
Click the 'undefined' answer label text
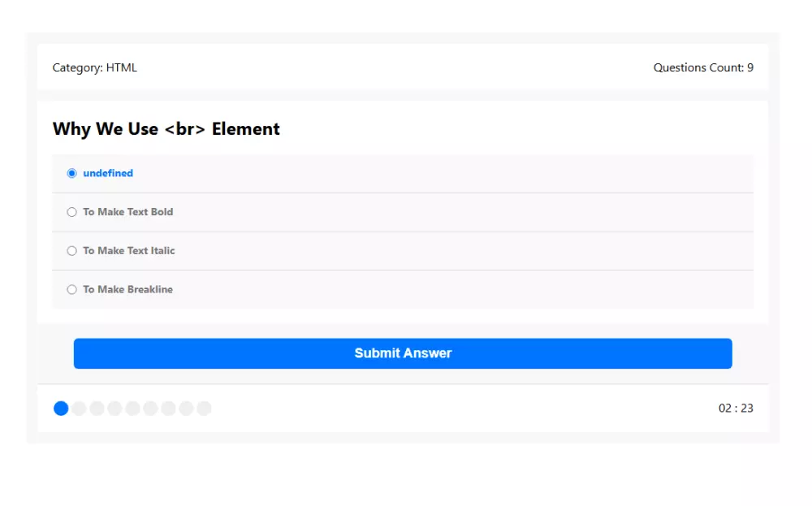tap(108, 174)
